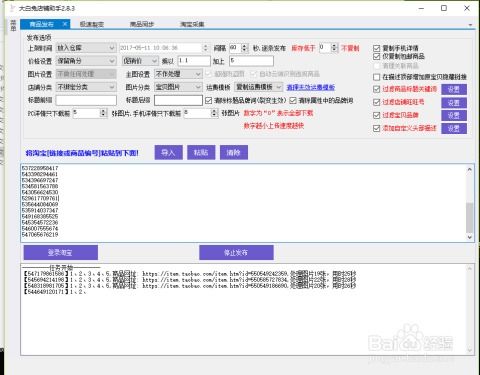Toggle the clear brand words in title checkbox
The image size is (480, 375).
[x=209, y=100]
